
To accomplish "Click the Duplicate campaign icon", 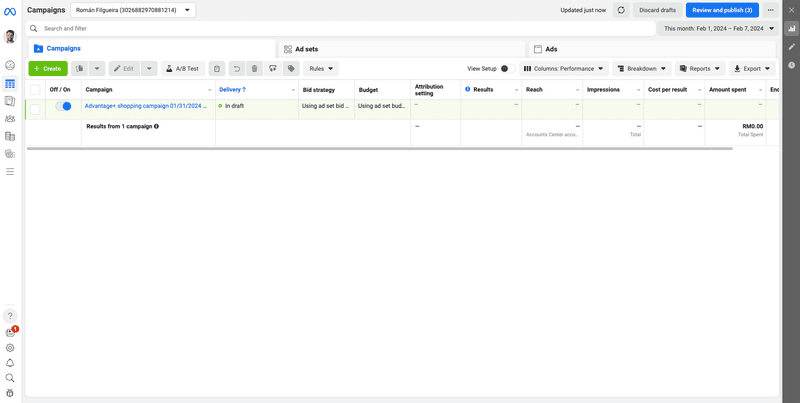I will click(x=79, y=68).
